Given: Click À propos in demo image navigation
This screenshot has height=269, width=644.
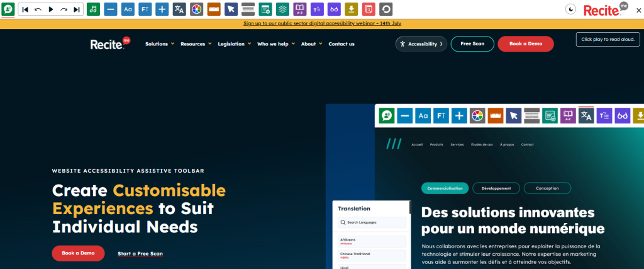Looking at the screenshot, I should (x=508, y=145).
